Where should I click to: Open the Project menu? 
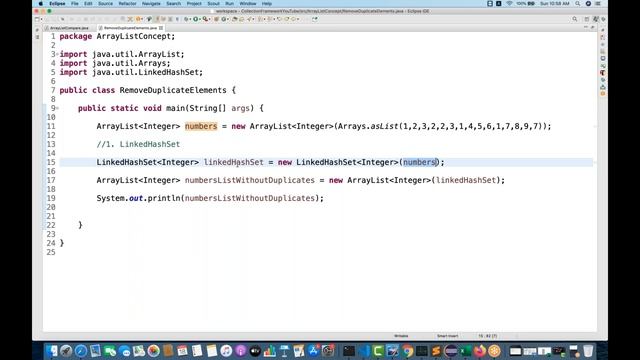(194, 4)
